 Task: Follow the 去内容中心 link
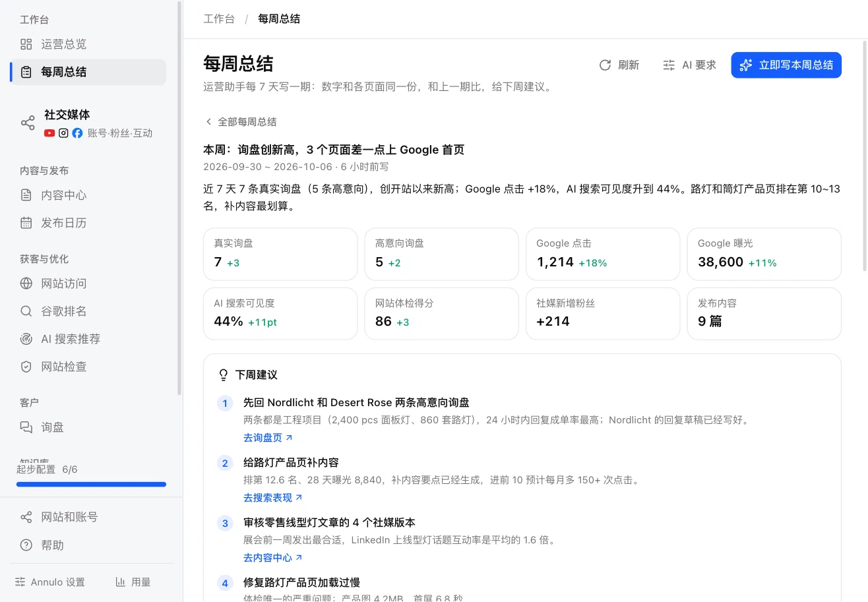(273, 558)
